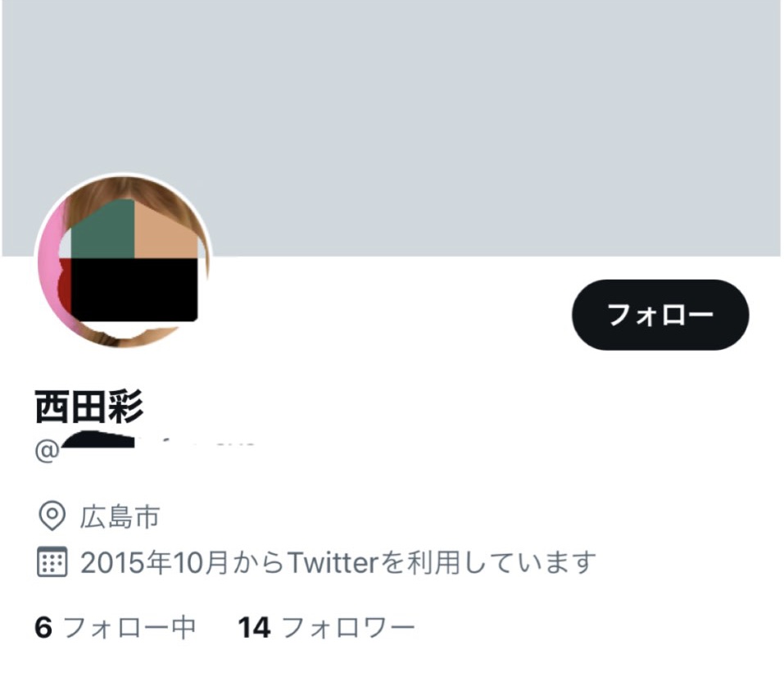
Task: Click the redacted @ username handle
Action: [145, 448]
